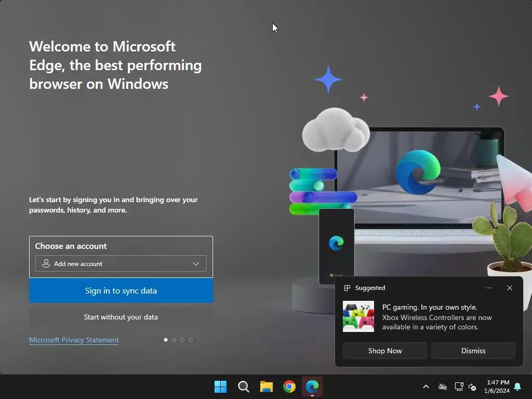
Task: Launch Google Chrome from the taskbar
Action: (289, 387)
